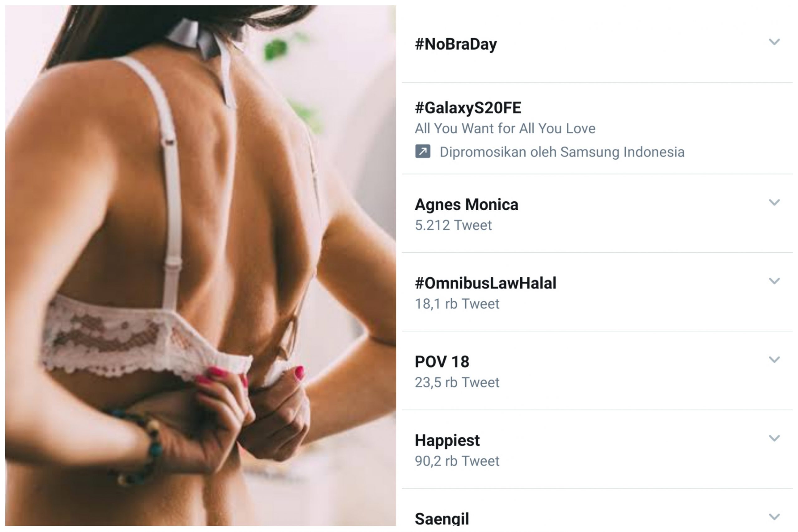Click the 90,2 rb Tweet count
The height and width of the screenshot is (532, 798).
457,461
